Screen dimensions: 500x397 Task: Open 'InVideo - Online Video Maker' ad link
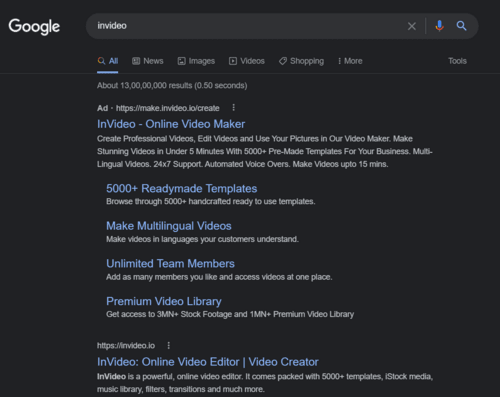[x=171, y=124]
